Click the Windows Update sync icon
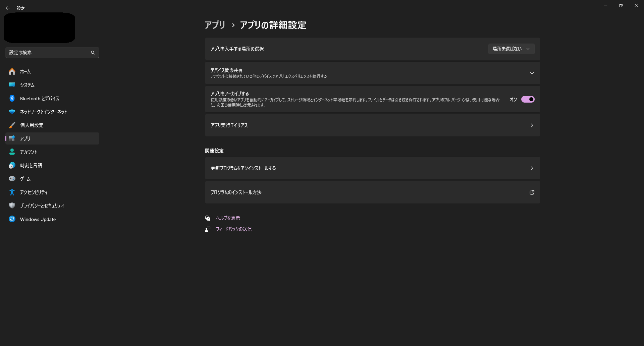This screenshot has height=346, width=644. click(x=12, y=219)
